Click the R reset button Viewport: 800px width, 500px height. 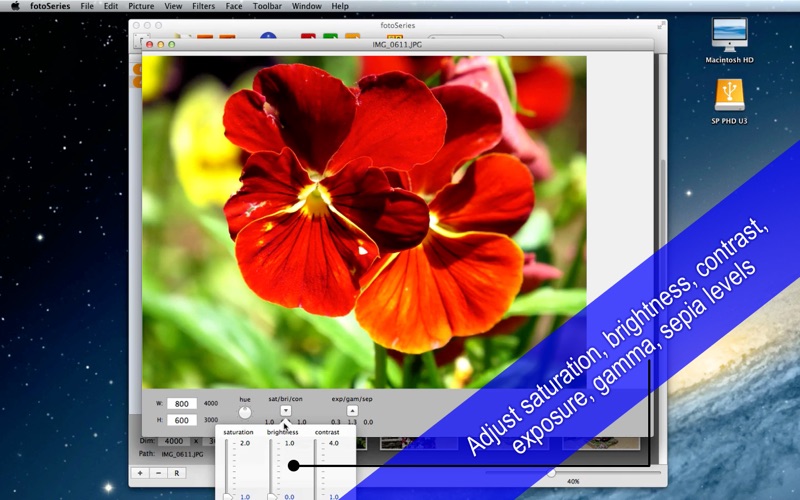177,473
